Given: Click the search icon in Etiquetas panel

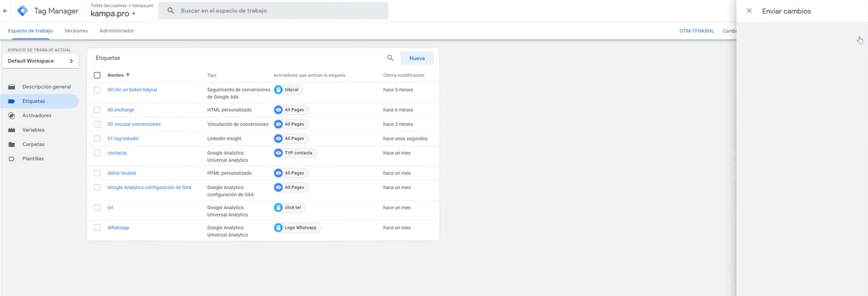Looking at the screenshot, I should click(390, 57).
